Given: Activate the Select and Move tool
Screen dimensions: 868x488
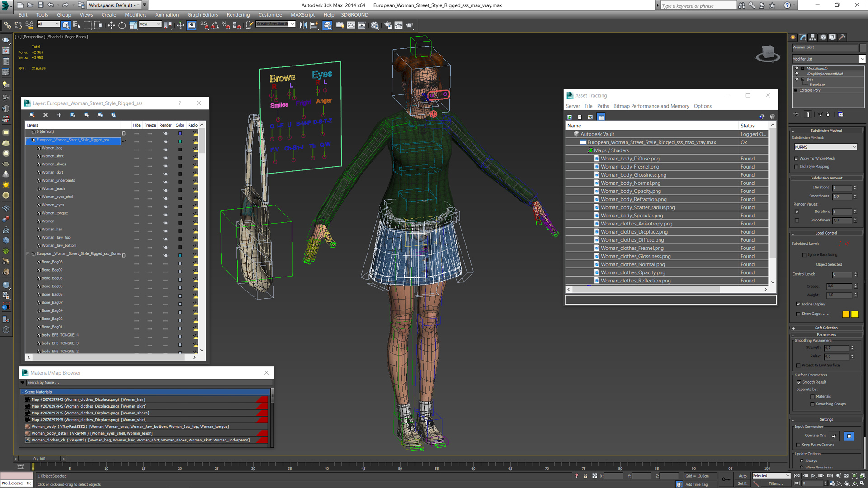Looking at the screenshot, I should point(111,25).
